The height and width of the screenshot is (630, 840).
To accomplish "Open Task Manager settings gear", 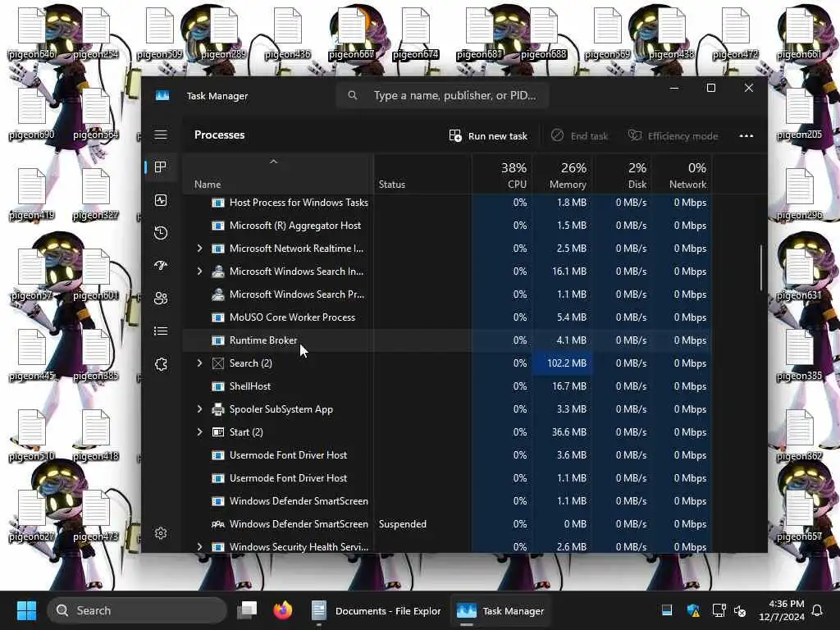I will click(161, 533).
